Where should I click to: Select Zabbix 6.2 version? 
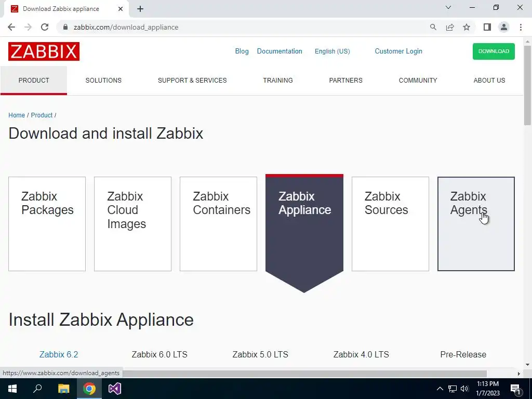click(59, 354)
